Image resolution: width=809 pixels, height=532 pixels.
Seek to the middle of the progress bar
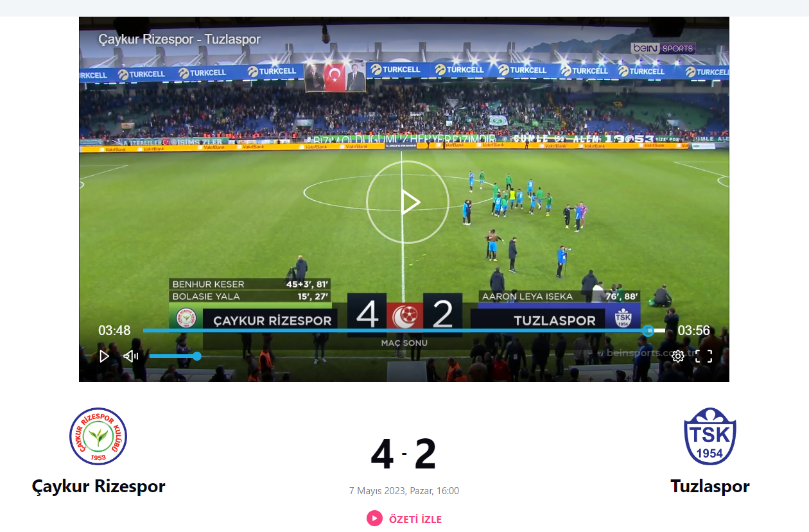pos(404,330)
